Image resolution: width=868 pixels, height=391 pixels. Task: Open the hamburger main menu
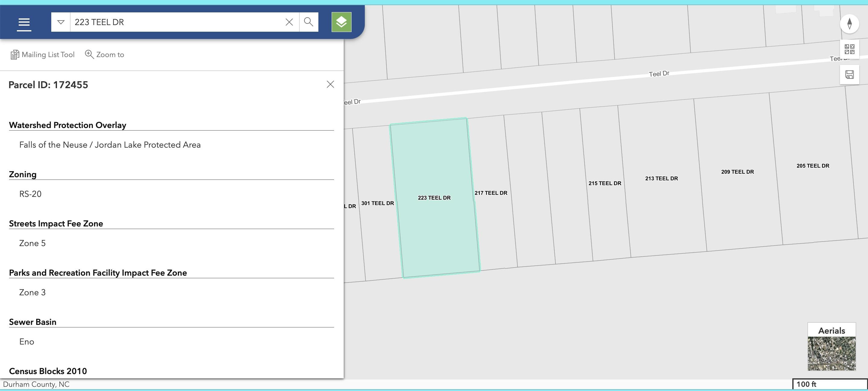[24, 23]
